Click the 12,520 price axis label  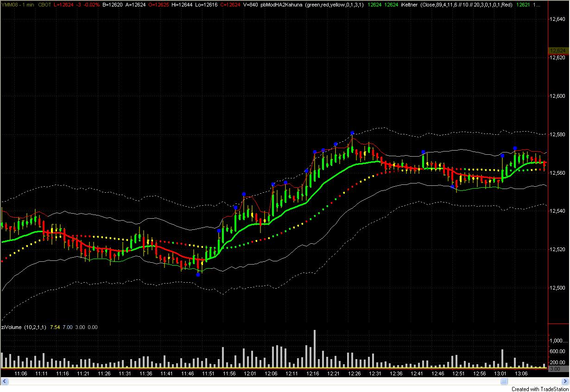(557, 249)
